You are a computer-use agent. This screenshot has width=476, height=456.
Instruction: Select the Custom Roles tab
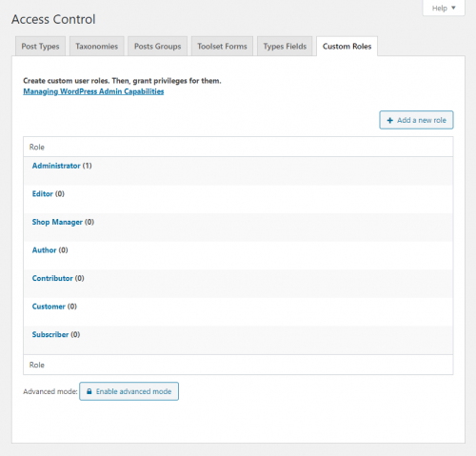(x=347, y=47)
